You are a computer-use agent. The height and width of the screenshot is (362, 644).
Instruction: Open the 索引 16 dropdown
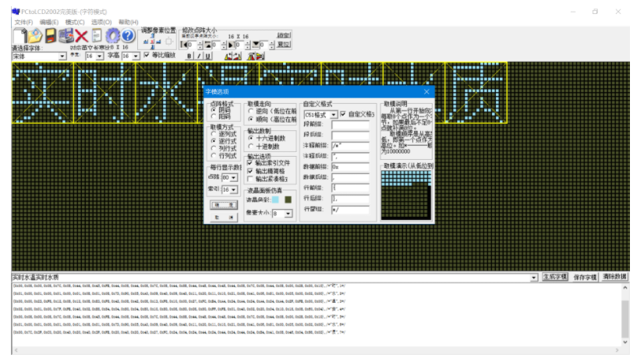point(234,190)
